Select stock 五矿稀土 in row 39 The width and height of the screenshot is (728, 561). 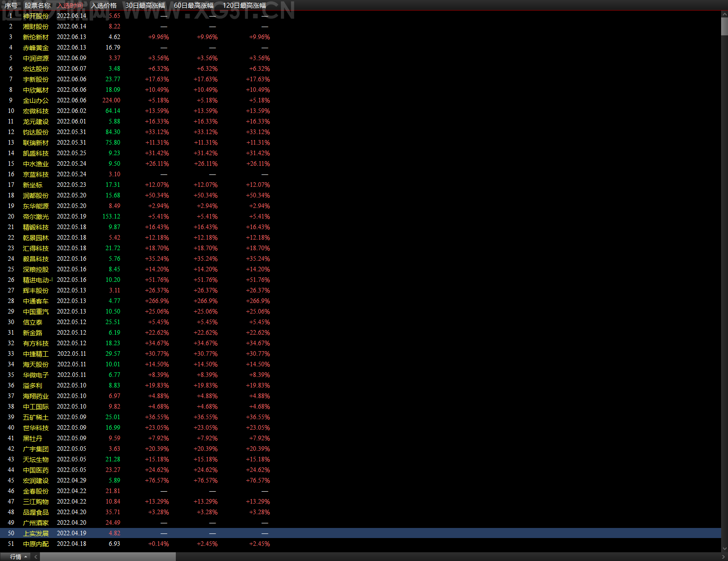coord(36,417)
